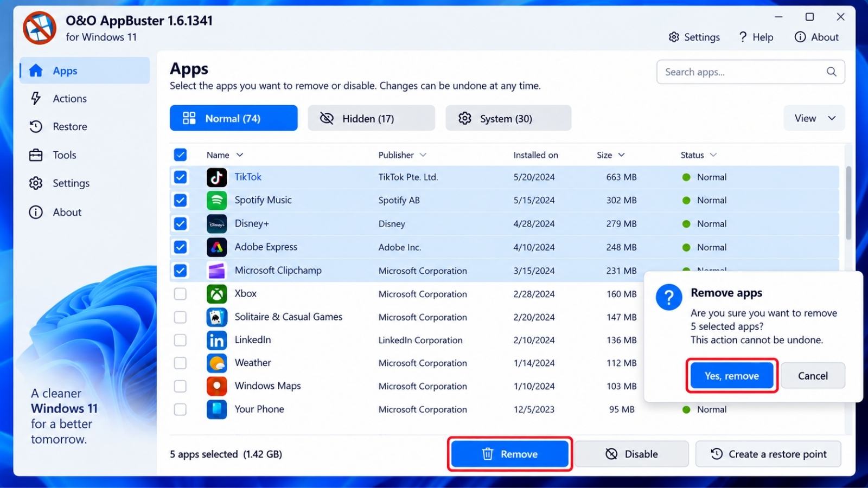
Task: Click the search magnifier icon
Action: pyautogui.click(x=831, y=72)
